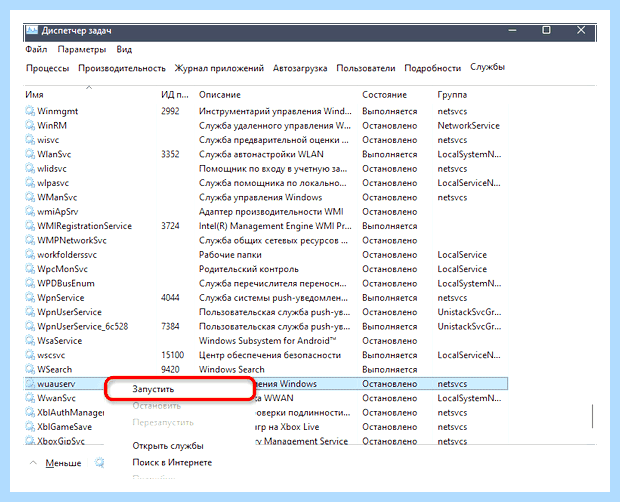620x502 pixels.
Task: Collapse Task Manager with the Меньше chevron
Action: [33, 462]
